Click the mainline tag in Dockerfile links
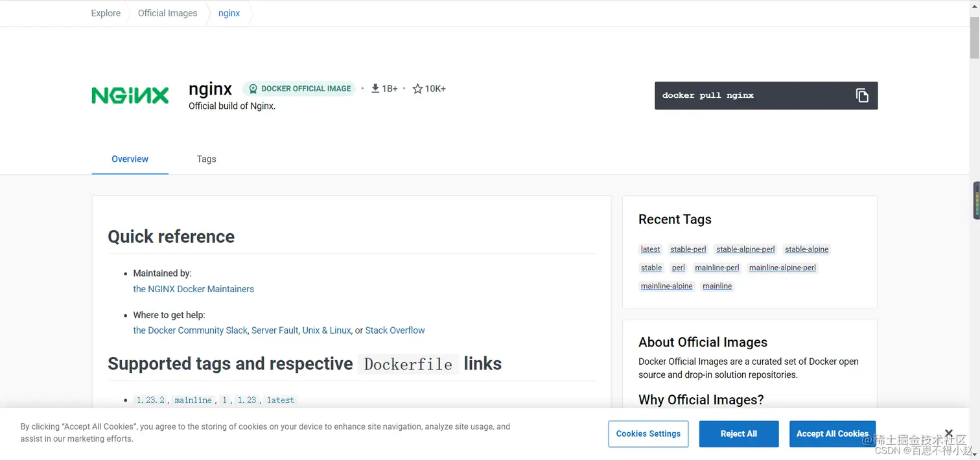 193,400
